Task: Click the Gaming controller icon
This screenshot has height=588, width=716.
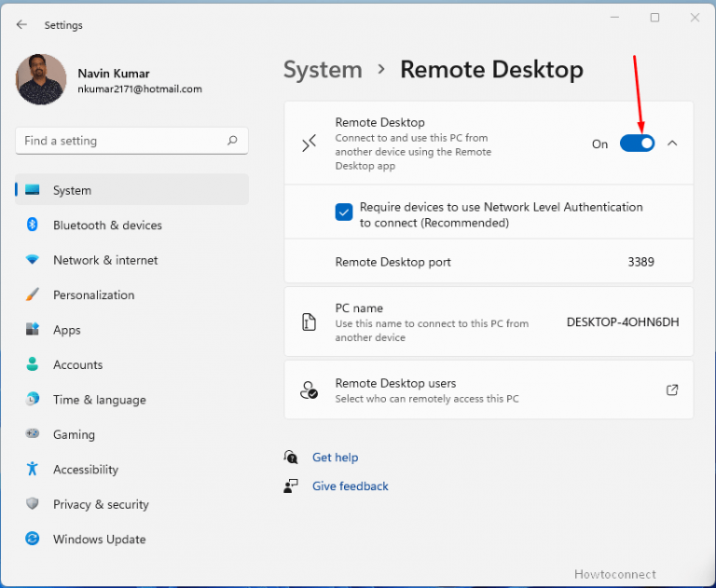Action: 32,433
